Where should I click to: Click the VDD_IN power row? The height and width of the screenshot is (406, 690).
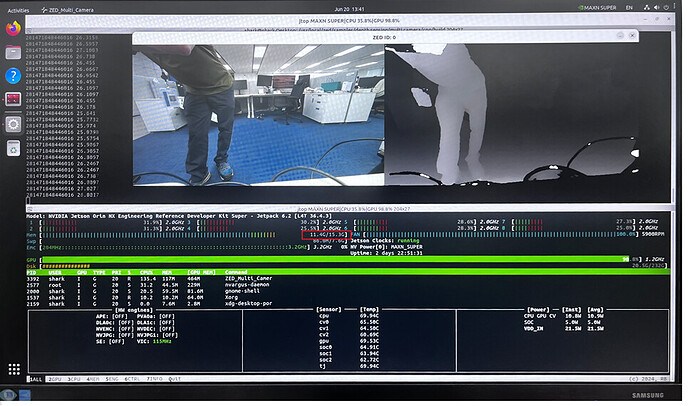tap(563, 329)
